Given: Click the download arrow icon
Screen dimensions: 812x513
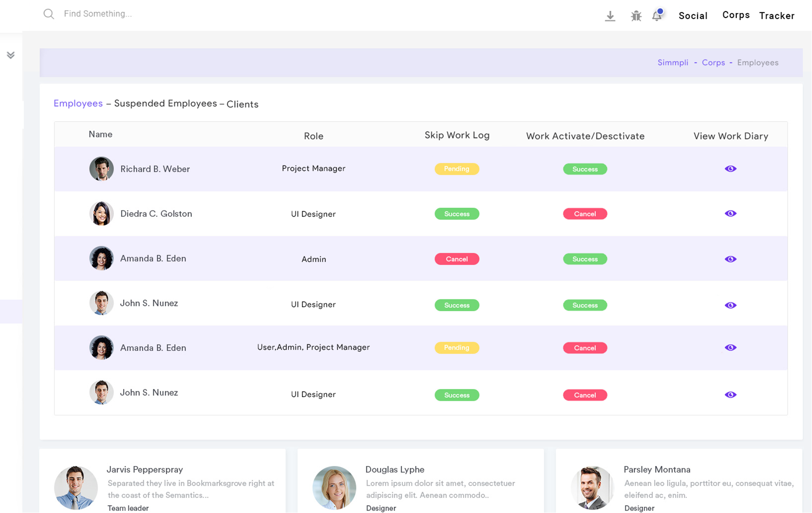Looking at the screenshot, I should (x=610, y=16).
